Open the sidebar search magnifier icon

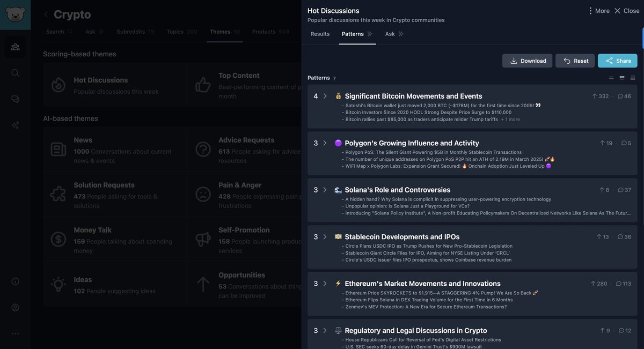pos(15,73)
